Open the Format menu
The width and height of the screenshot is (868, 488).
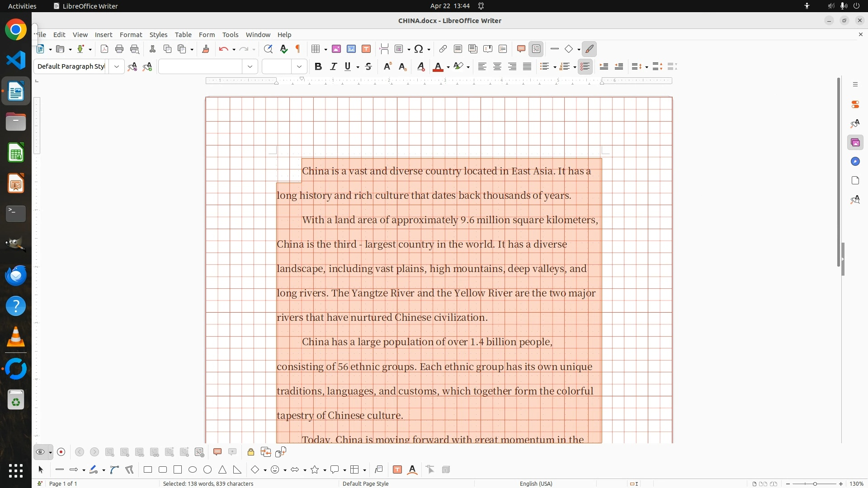click(x=131, y=35)
